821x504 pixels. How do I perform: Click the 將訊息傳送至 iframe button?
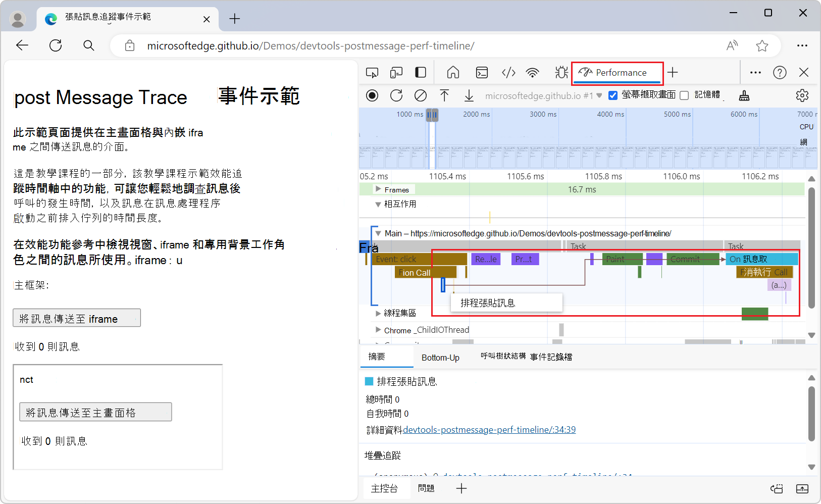[76, 318]
